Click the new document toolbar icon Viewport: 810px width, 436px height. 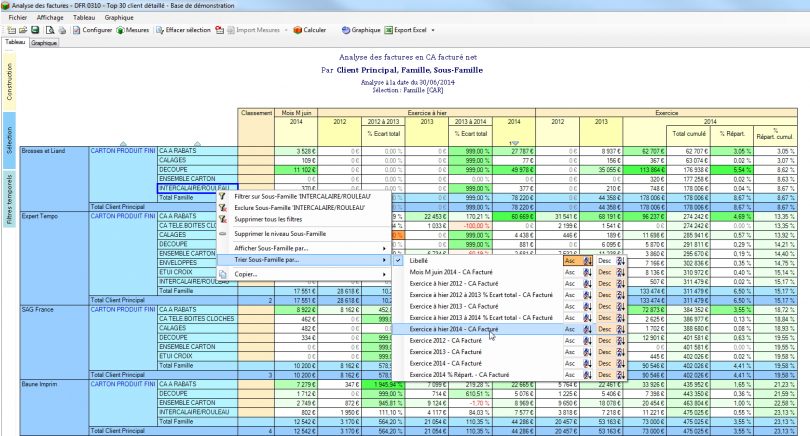coord(11,30)
